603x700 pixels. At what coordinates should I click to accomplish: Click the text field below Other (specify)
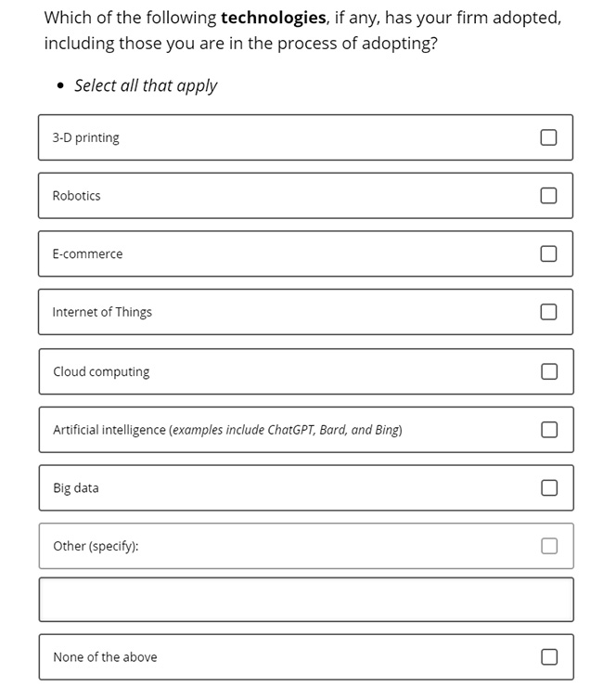coord(306,599)
